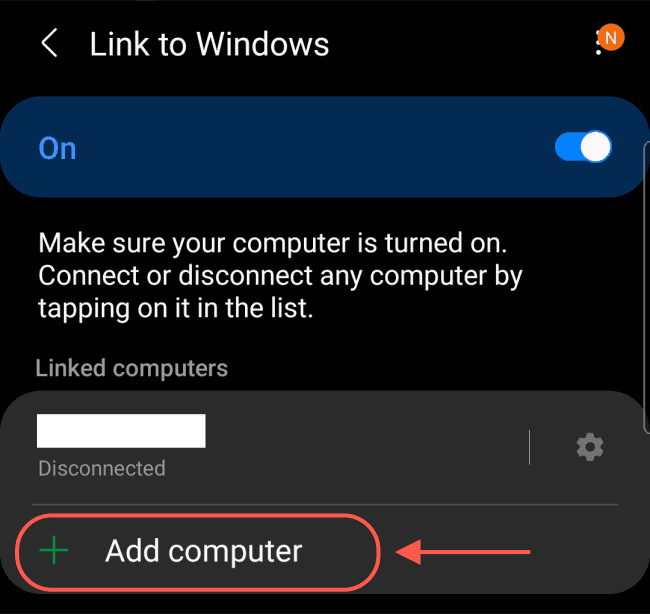
Task: Tap empty middle area of the On banner
Action: pos(315,147)
